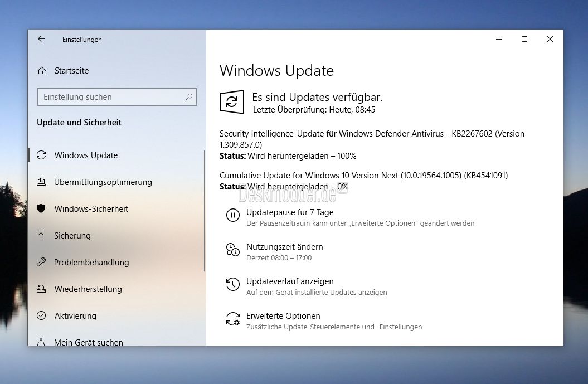Image resolution: width=588 pixels, height=384 pixels.
Task: Click the Windows-Sicherheit shield icon
Action: click(x=41, y=208)
